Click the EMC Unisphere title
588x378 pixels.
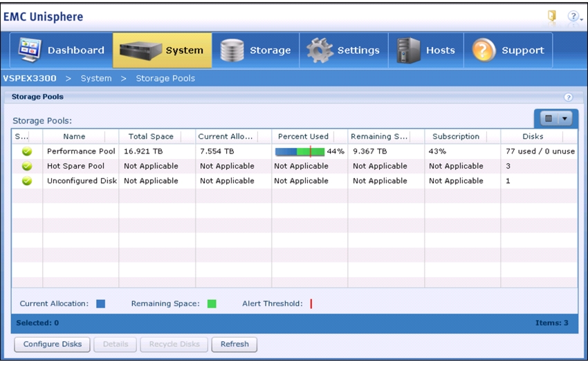(43, 17)
